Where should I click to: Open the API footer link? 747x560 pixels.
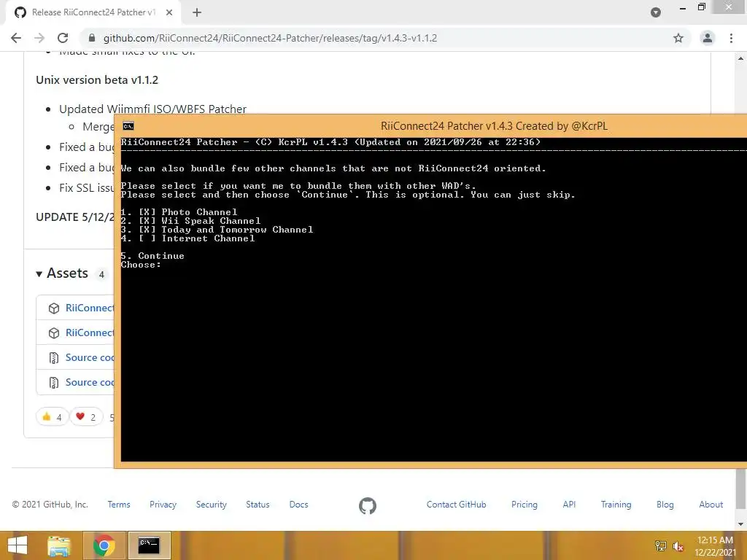pos(569,505)
